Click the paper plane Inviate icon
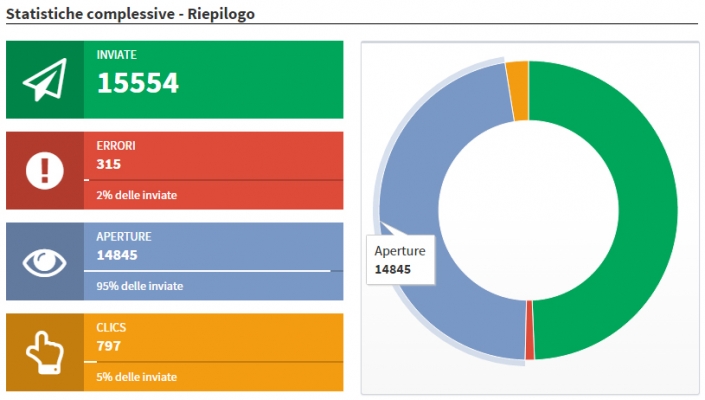Image resolution: width=705 pixels, height=400 pixels. pyautogui.click(x=45, y=80)
